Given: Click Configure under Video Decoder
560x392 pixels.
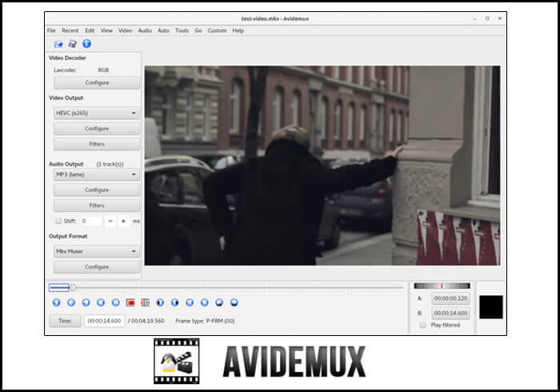Looking at the screenshot, I should tap(97, 82).
